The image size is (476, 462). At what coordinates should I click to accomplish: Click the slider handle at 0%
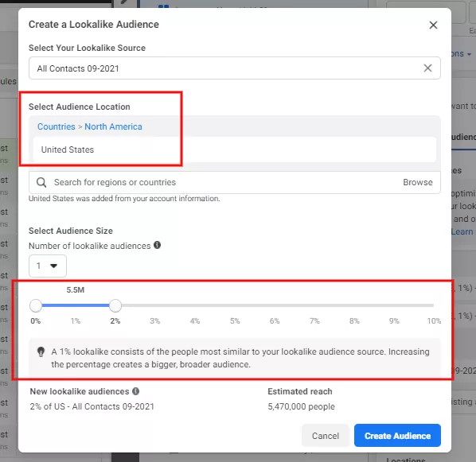(36, 306)
